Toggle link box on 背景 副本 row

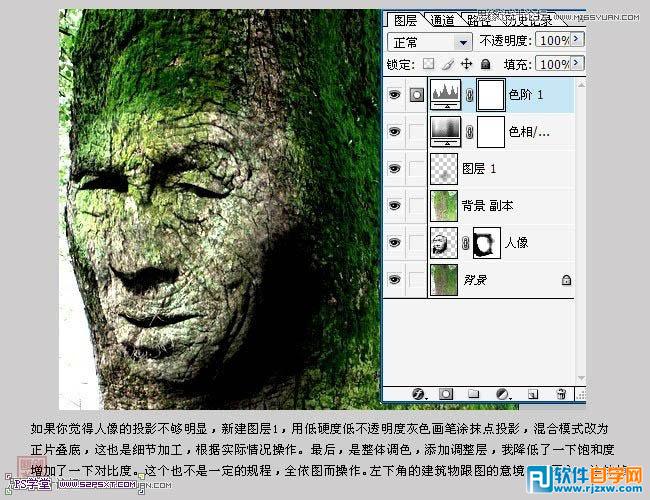pos(417,206)
